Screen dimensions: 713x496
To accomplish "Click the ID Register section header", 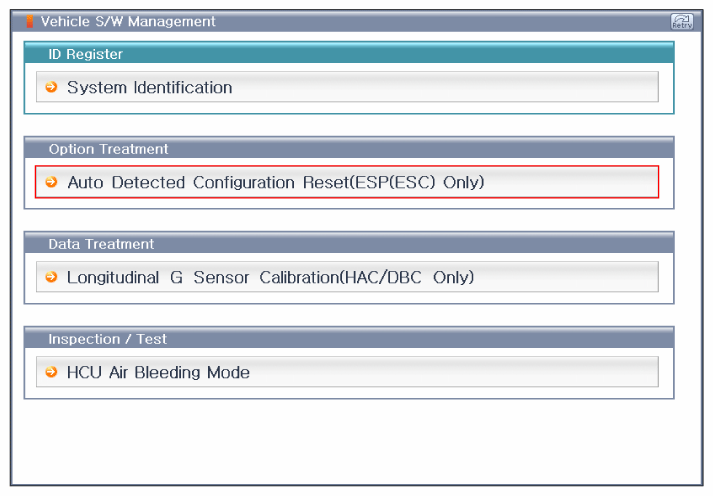I will point(86,54).
